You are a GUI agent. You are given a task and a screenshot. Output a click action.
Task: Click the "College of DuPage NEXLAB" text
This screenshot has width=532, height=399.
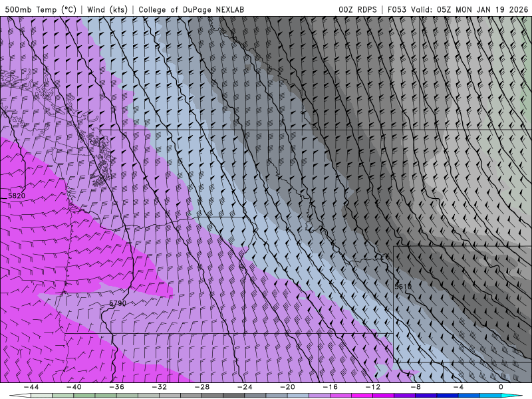(x=191, y=9)
